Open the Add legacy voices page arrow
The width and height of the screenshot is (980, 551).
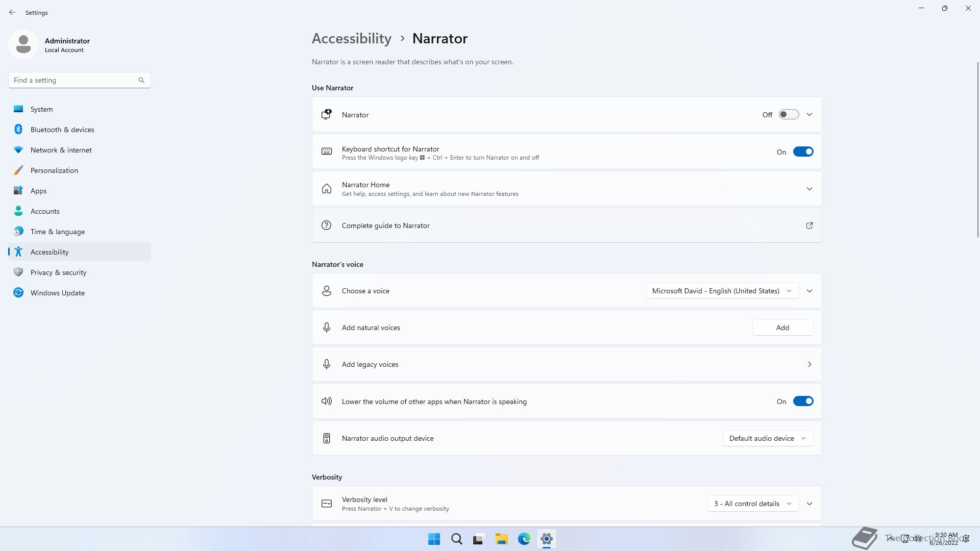click(810, 364)
